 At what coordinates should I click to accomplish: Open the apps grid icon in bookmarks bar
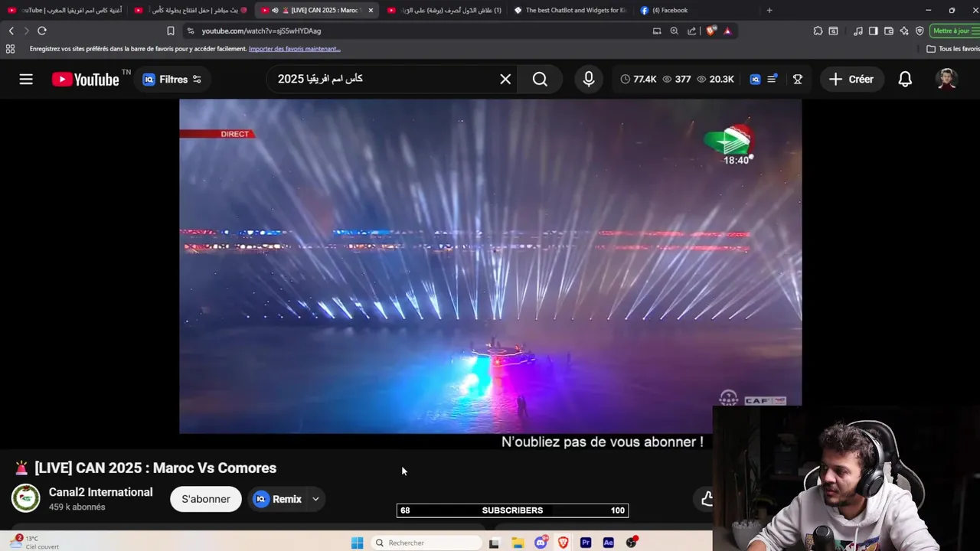(x=10, y=49)
